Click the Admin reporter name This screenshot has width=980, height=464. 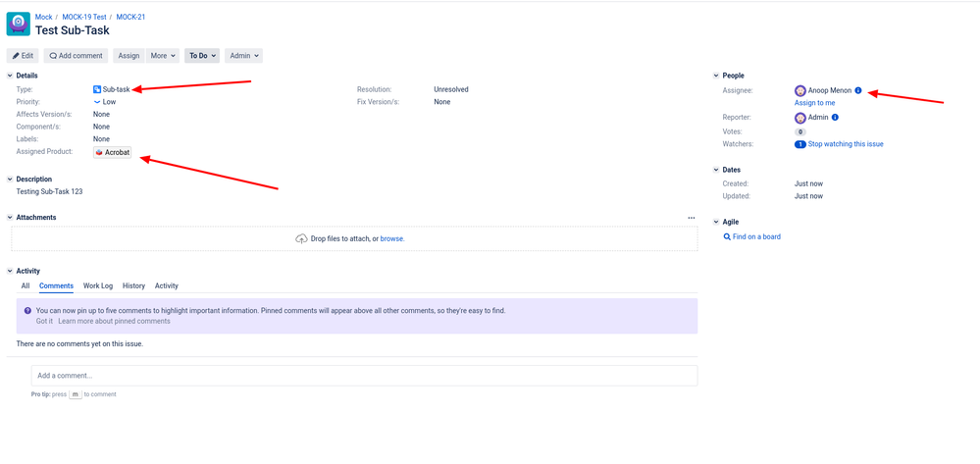[818, 118]
